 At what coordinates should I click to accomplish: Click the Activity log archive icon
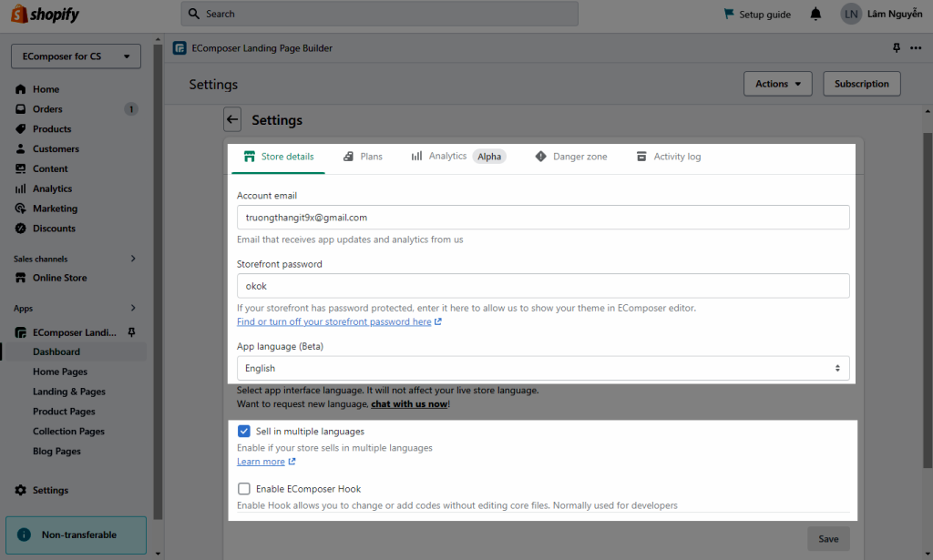[x=641, y=157]
